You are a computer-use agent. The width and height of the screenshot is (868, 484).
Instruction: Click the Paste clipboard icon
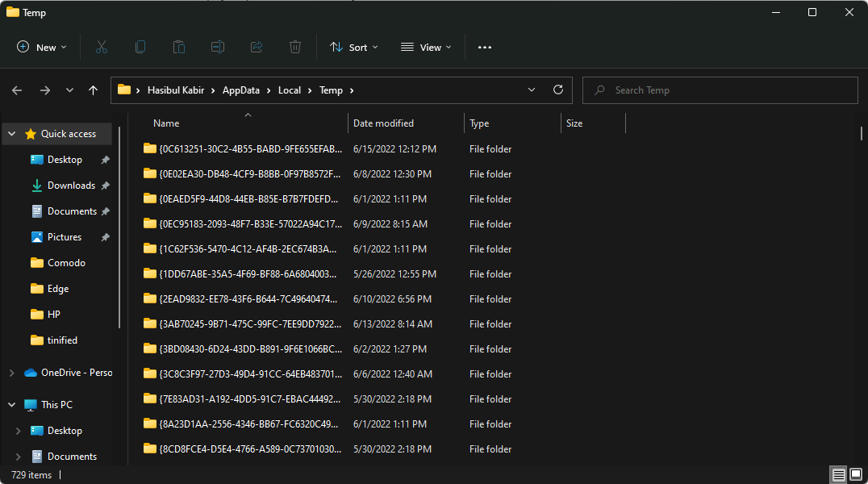click(x=179, y=48)
